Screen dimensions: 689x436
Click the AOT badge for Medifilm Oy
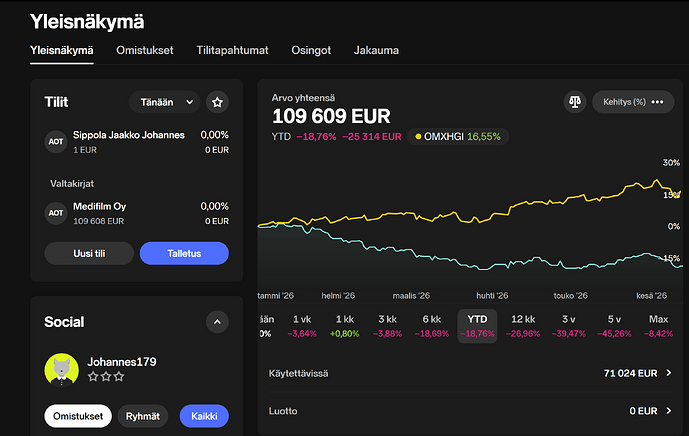point(56,213)
